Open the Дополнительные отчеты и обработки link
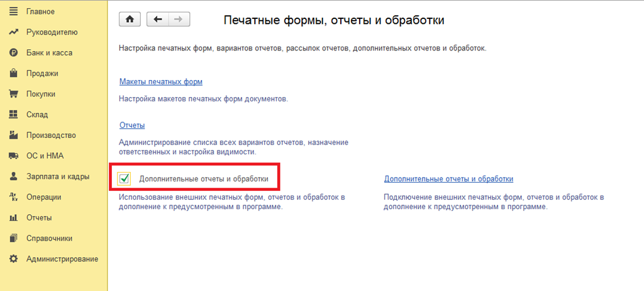The height and width of the screenshot is (291, 644). click(449, 179)
